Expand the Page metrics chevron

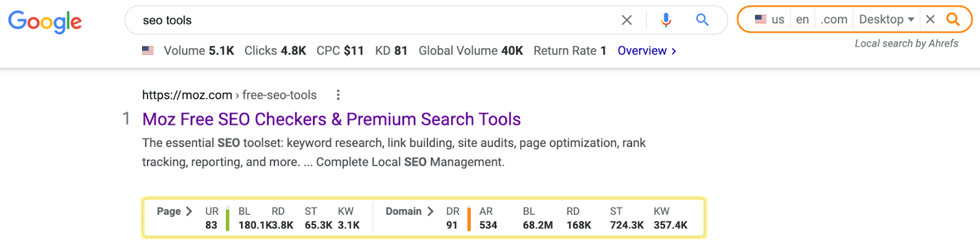(189, 211)
